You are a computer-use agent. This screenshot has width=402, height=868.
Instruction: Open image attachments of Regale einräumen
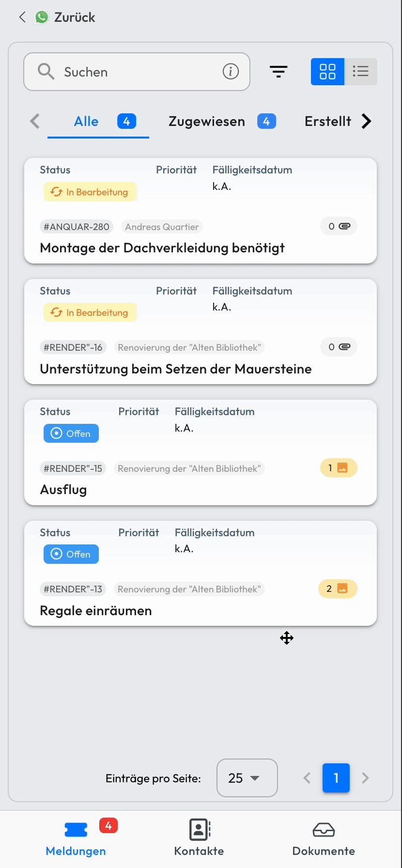pos(338,589)
